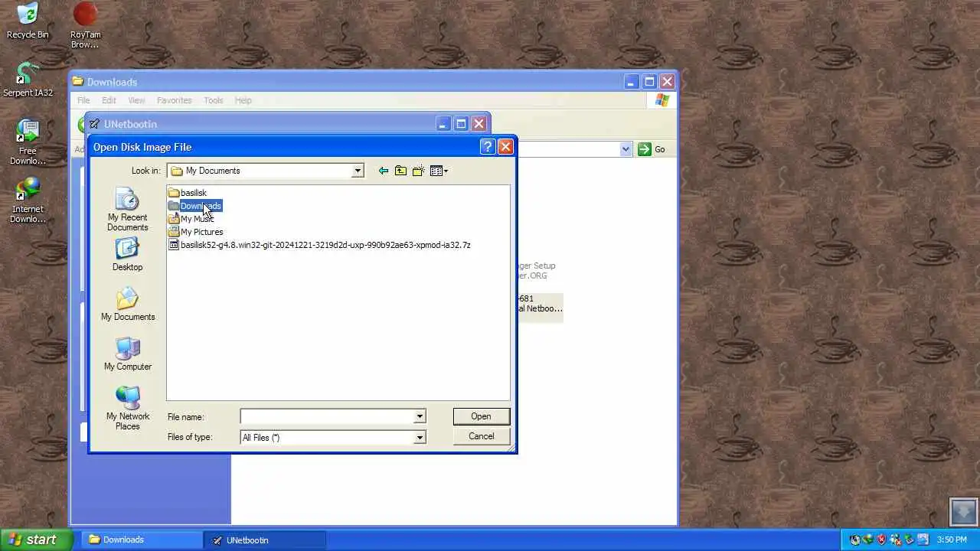
Task: Expand the Files of type dropdown
Action: pyautogui.click(x=420, y=437)
